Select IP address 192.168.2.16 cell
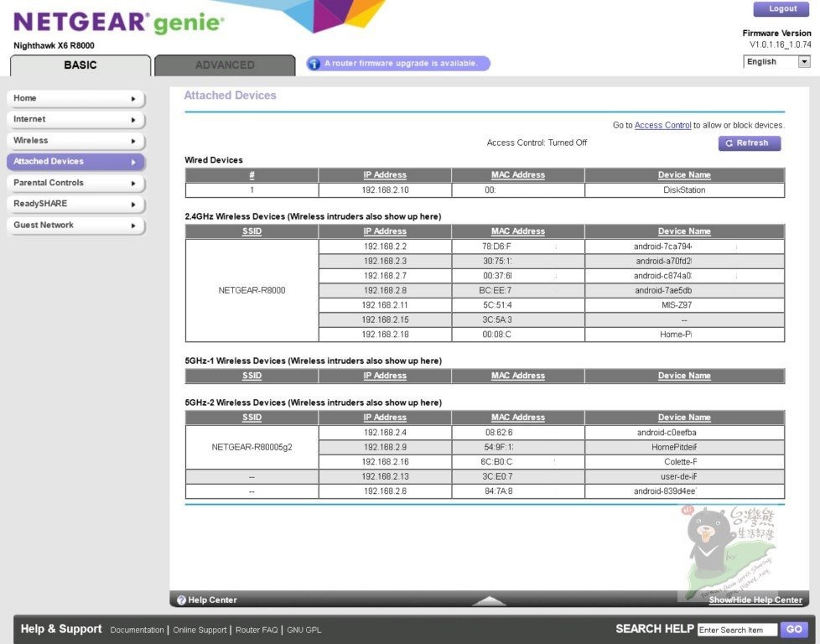820x644 pixels. click(385, 462)
